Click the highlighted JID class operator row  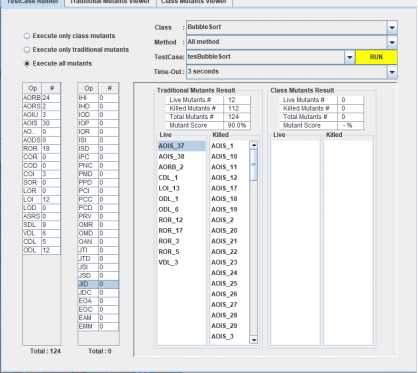(x=98, y=284)
